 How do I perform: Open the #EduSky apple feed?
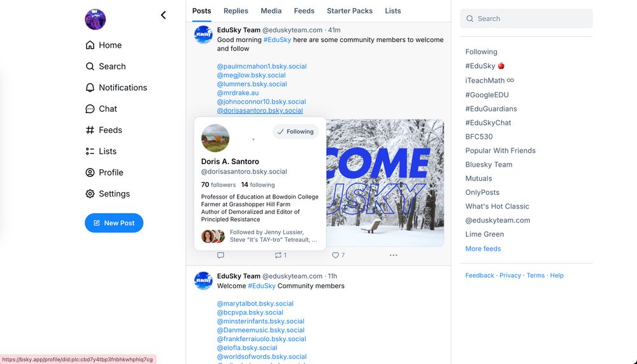pos(485,66)
